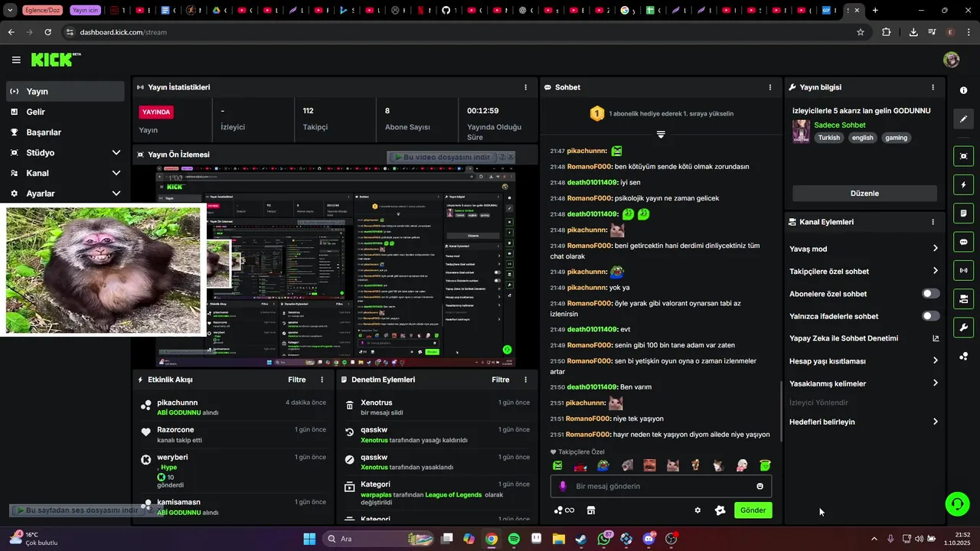Open Yapay Zeka ile Sohbet Denetimi external link
The image size is (980, 551).
(x=936, y=338)
